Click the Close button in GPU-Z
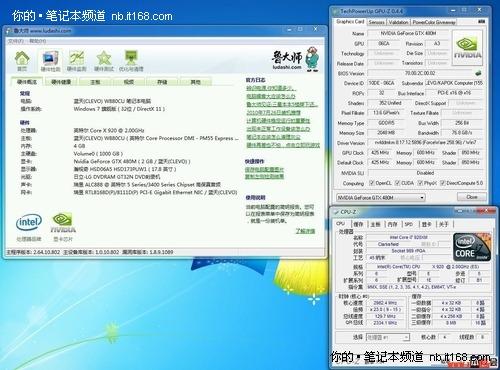 pos(472,197)
